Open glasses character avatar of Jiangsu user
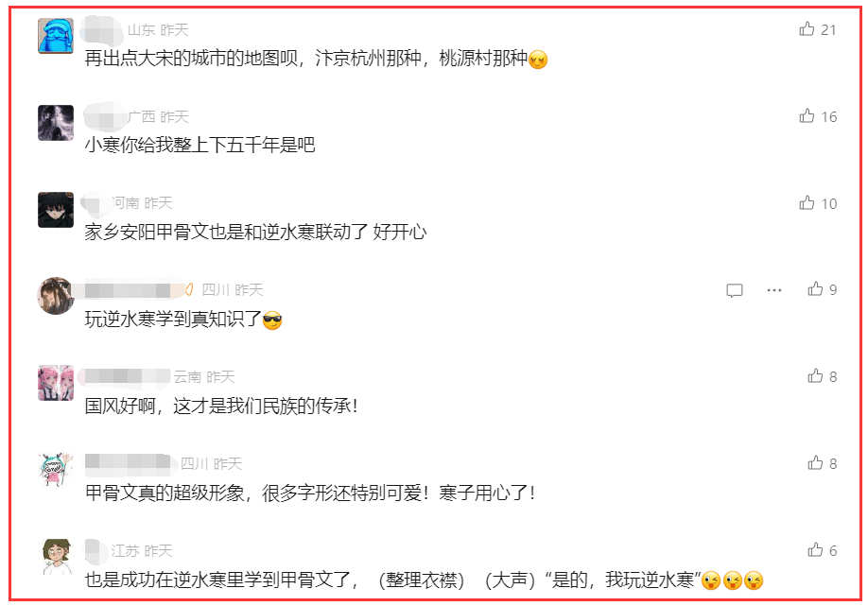 (x=58, y=557)
